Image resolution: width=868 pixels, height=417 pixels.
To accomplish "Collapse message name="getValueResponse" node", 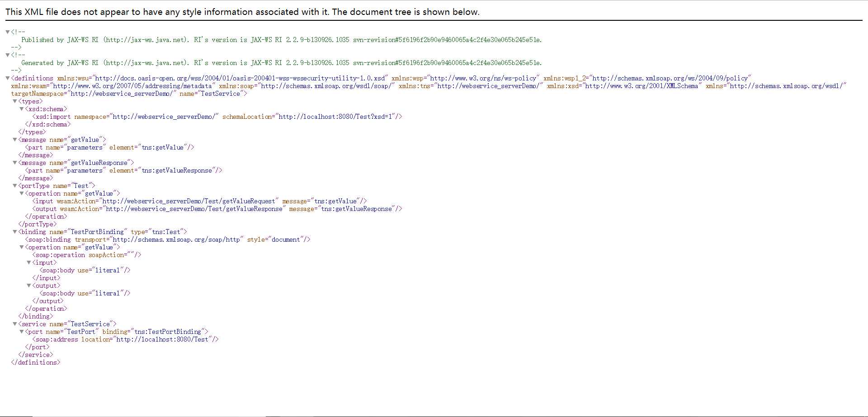I will tap(15, 163).
